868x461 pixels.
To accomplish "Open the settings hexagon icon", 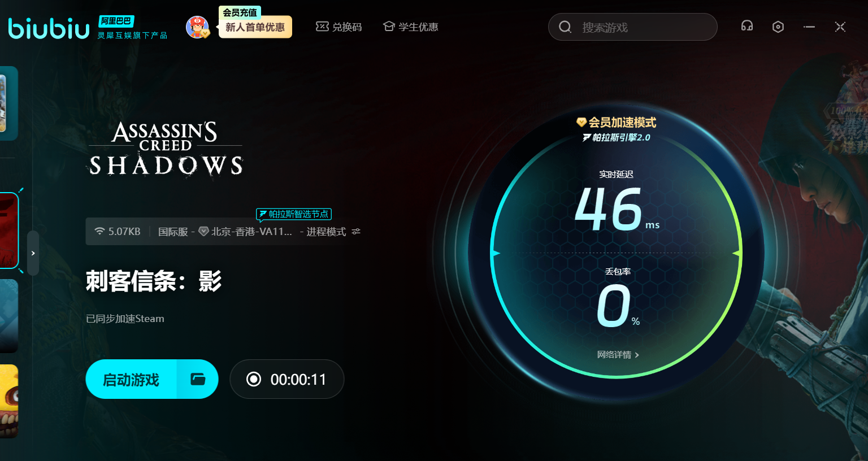I will 778,27.
